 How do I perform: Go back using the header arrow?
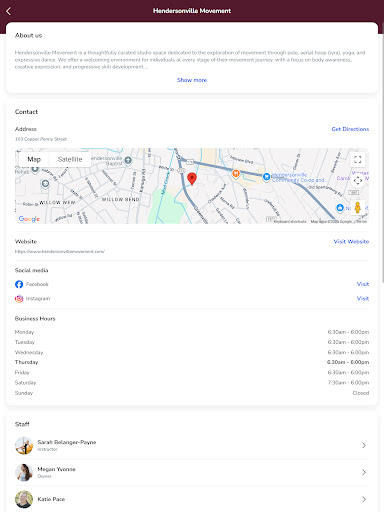tap(8, 11)
